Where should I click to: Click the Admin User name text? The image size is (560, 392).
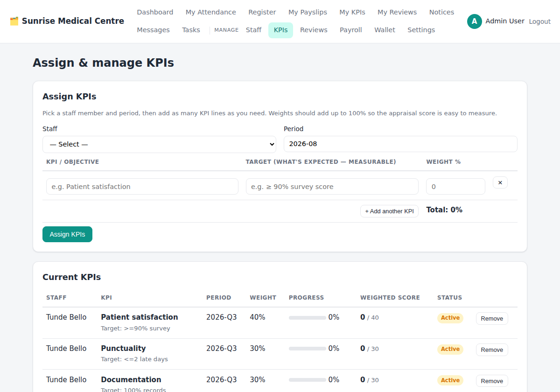click(505, 21)
